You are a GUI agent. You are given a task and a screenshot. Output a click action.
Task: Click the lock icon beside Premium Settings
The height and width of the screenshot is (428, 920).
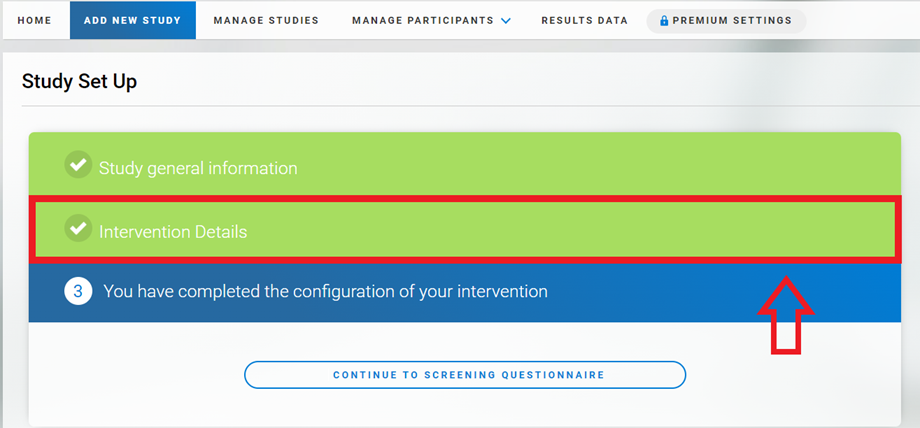click(664, 20)
